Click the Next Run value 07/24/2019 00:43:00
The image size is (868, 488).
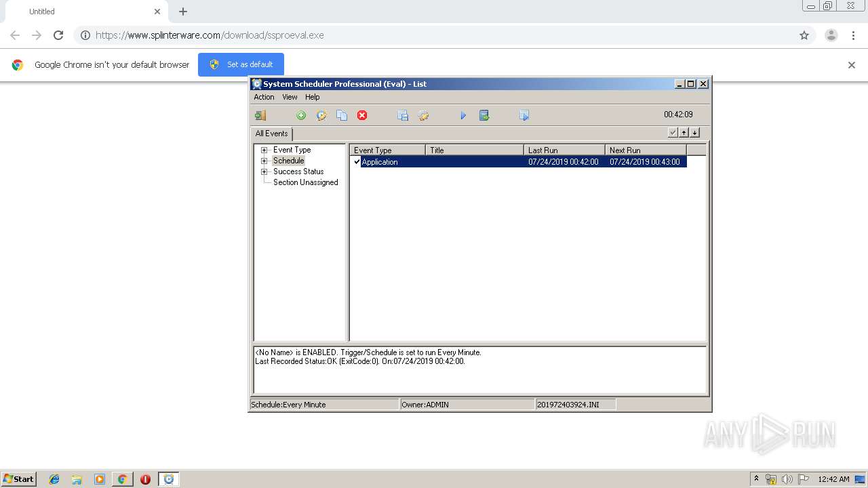click(x=644, y=162)
